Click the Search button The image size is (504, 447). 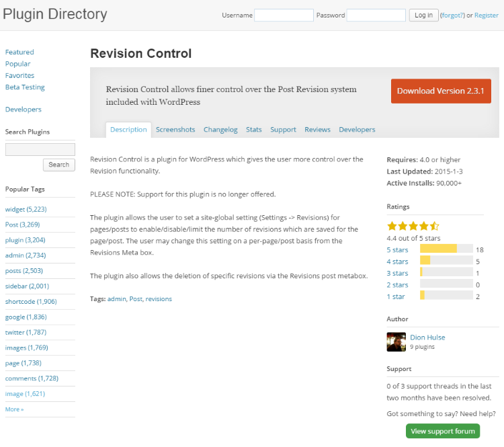(59, 165)
